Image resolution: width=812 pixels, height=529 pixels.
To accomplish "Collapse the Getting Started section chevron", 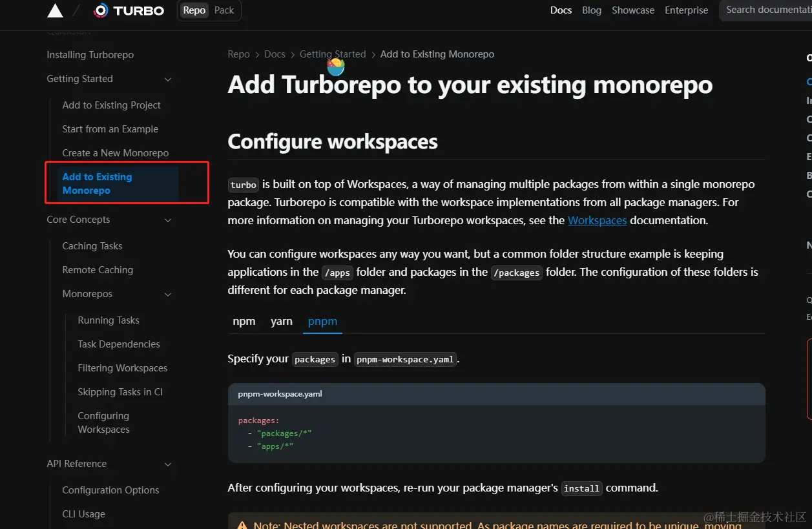I will tap(168, 79).
